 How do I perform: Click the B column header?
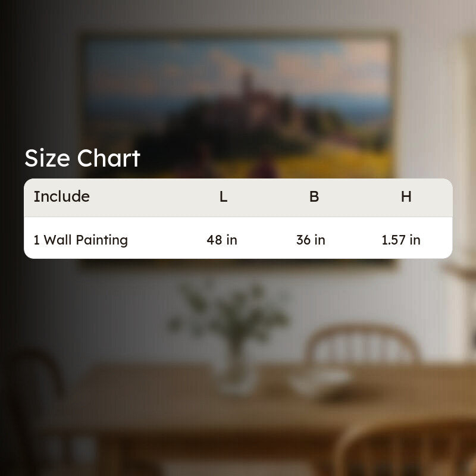[x=314, y=197]
